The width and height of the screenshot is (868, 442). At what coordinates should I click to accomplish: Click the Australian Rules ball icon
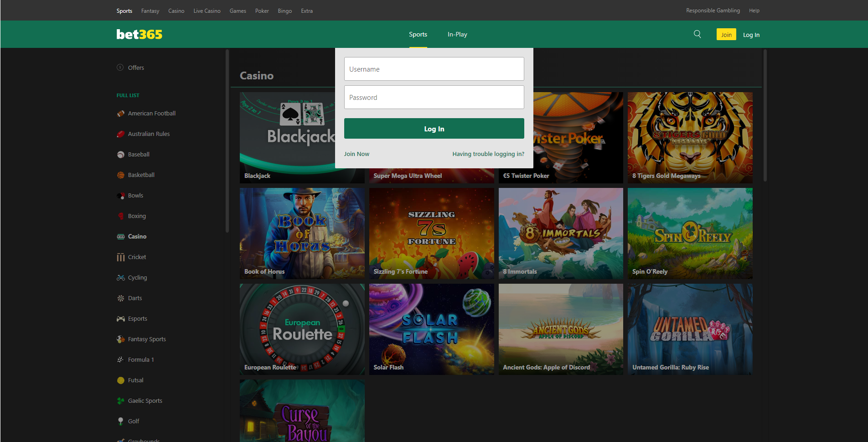pyautogui.click(x=120, y=134)
